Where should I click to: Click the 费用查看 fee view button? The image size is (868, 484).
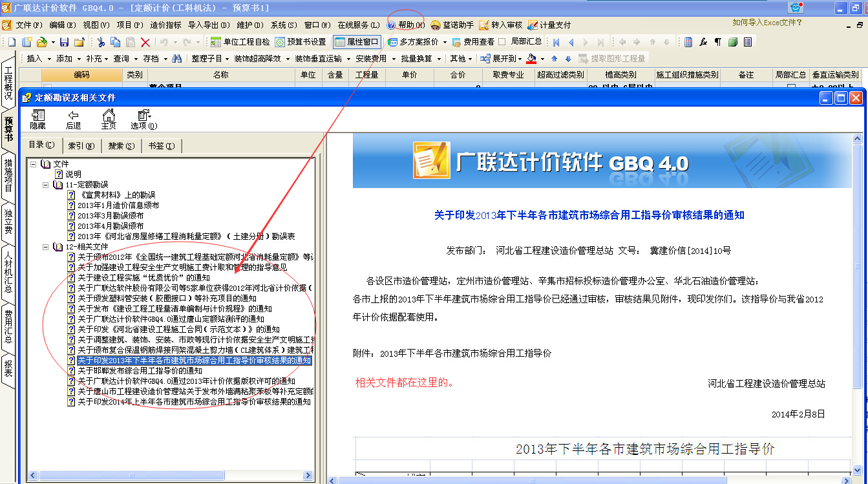[x=473, y=42]
